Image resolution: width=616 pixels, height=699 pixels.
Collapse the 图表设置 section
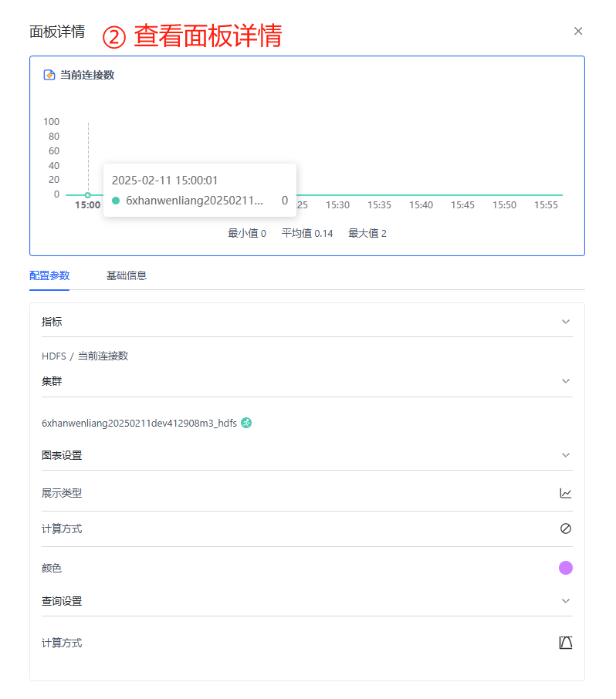click(566, 455)
